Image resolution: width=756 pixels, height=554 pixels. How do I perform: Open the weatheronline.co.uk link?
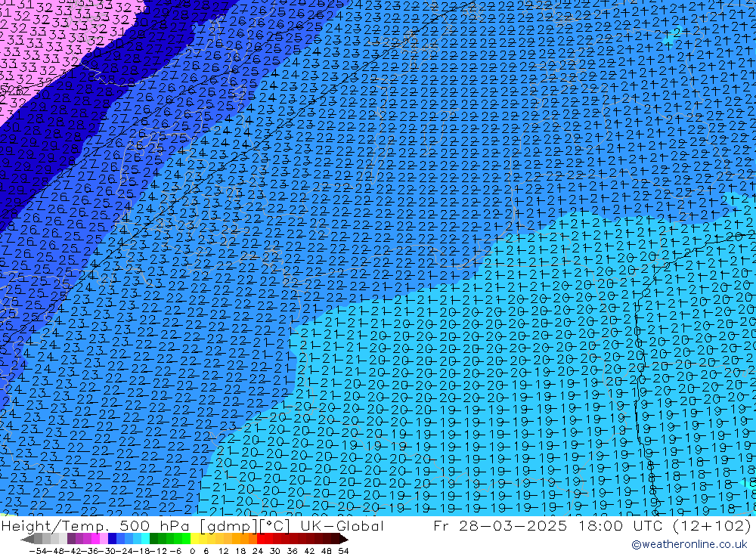pyautogui.click(x=689, y=544)
